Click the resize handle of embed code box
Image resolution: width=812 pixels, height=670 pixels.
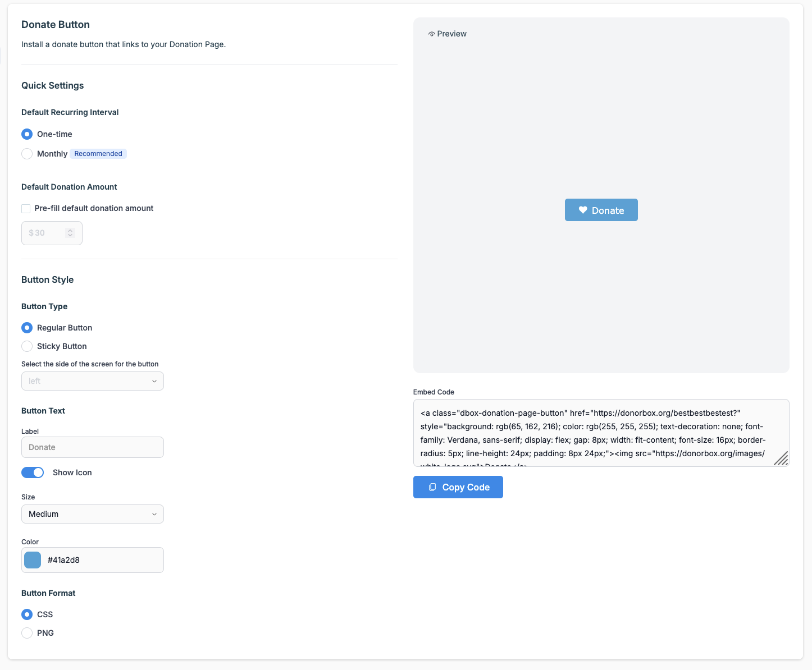click(x=781, y=458)
